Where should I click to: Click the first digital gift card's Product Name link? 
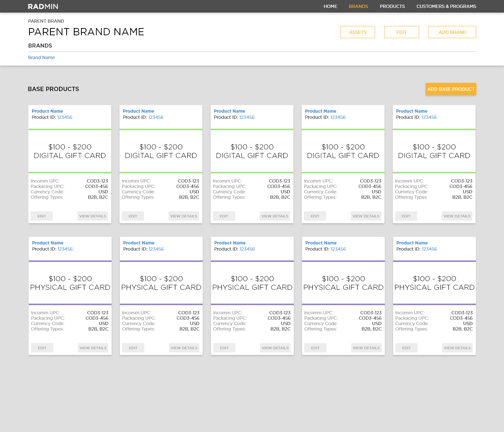(x=47, y=111)
